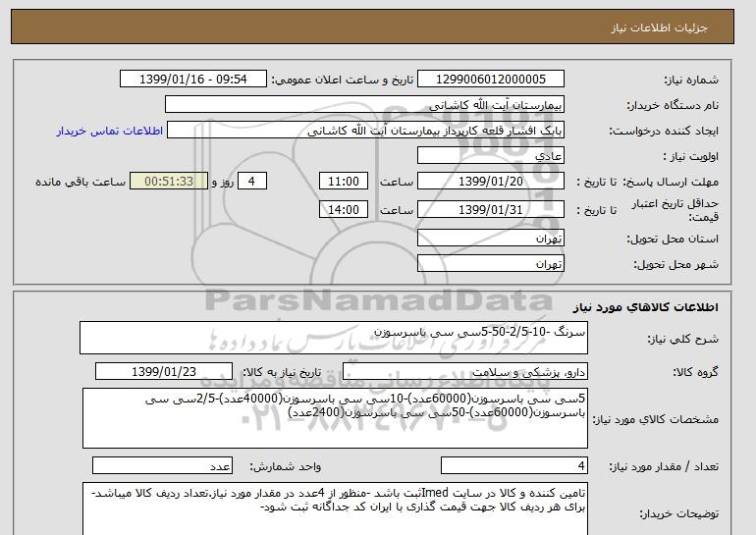This screenshot has width=756, height=535.
Task: Click the label تاریخ نیاز به کالا
Action: pyautogui.click(x=281, y=372)
